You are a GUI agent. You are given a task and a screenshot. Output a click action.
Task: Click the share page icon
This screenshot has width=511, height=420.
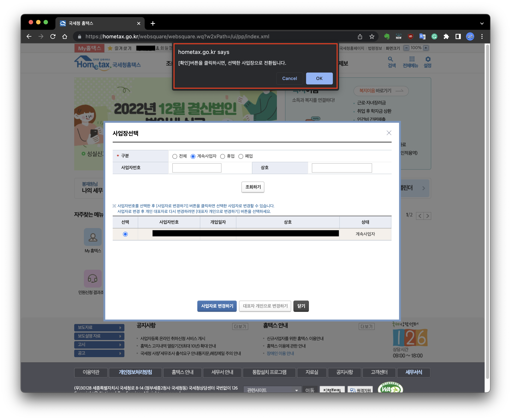[x=360, y=36]
